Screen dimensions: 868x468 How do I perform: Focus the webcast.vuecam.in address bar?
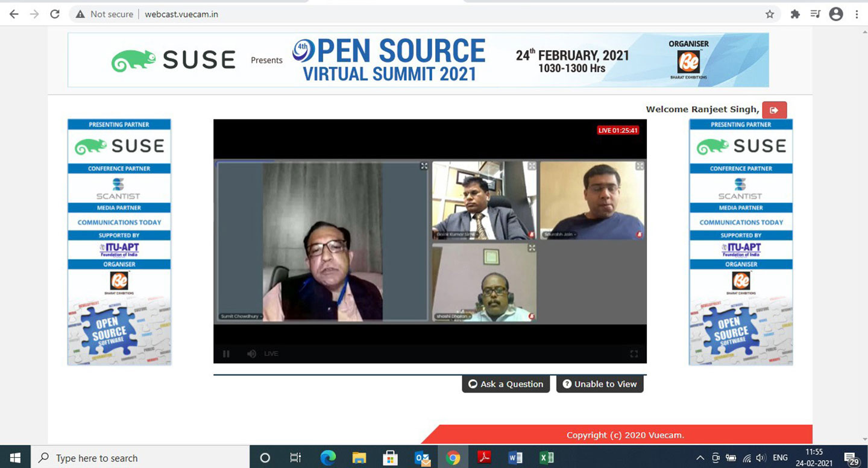pos(181,14)
